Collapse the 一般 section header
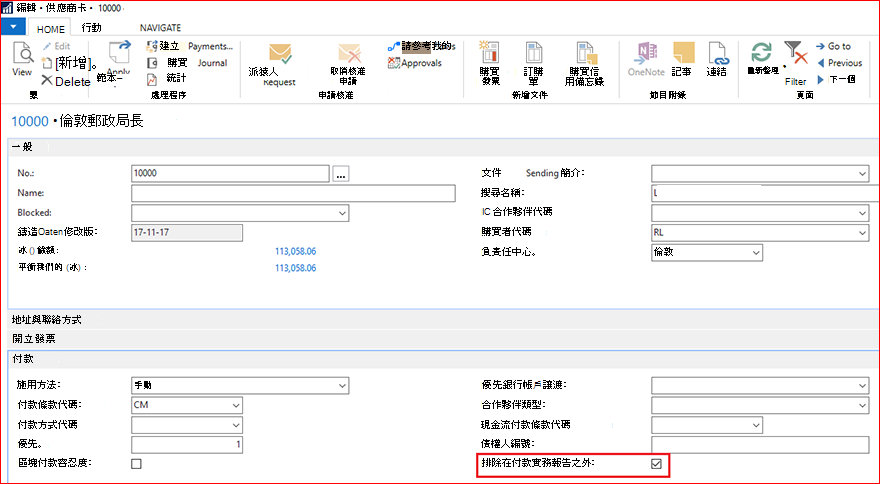 pos(443,147)
